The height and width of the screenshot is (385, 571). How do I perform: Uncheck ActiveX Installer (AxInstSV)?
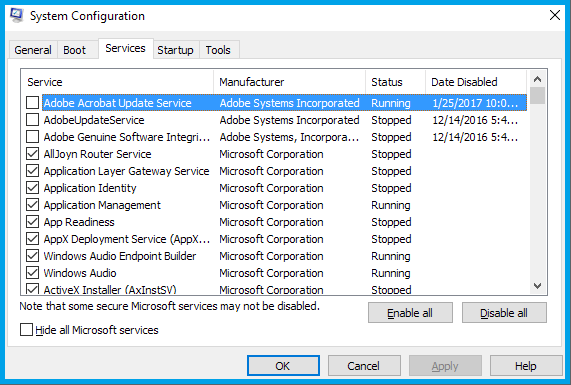click(32, 289)
